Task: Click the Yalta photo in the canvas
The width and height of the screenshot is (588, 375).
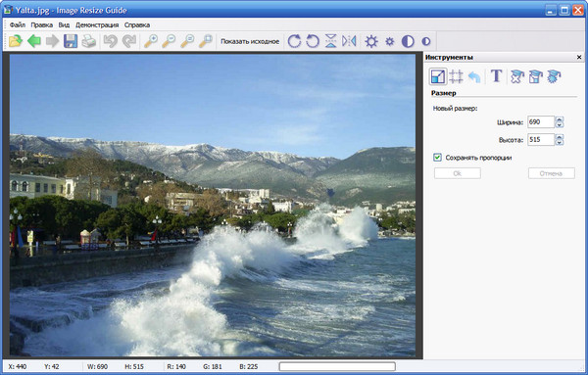Action: 213,206
